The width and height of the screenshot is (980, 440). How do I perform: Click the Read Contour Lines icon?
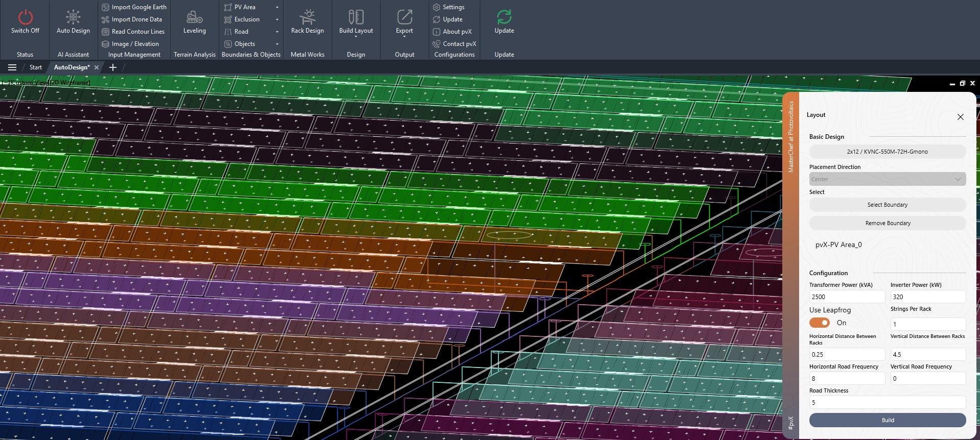tap(105, 32)
